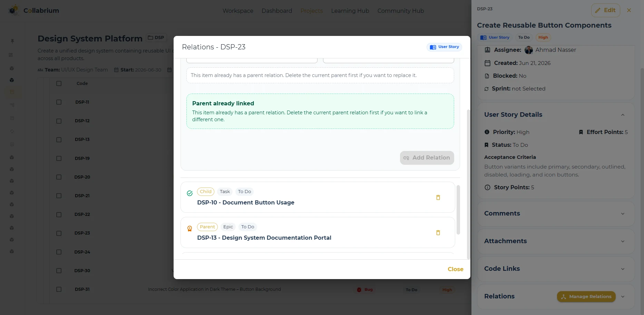This screenshot has height=315, width=644.
Task: Click the relations list inner scrollbar
Action: (458, 210)
